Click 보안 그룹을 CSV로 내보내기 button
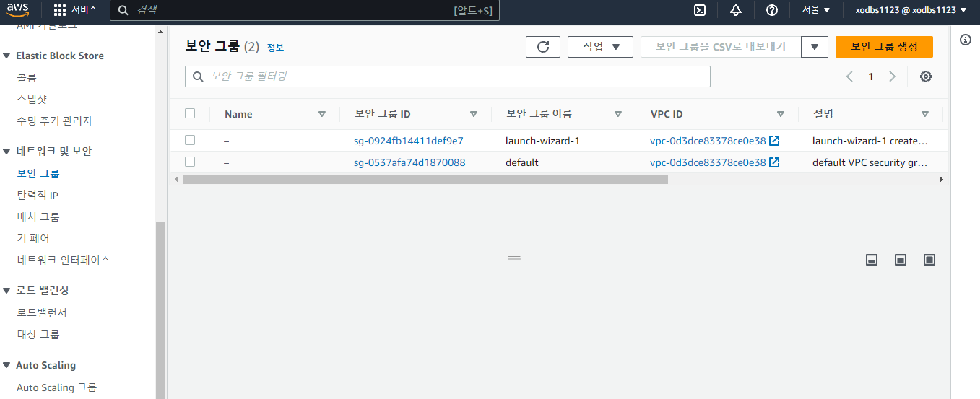 [x=721, y=47]
